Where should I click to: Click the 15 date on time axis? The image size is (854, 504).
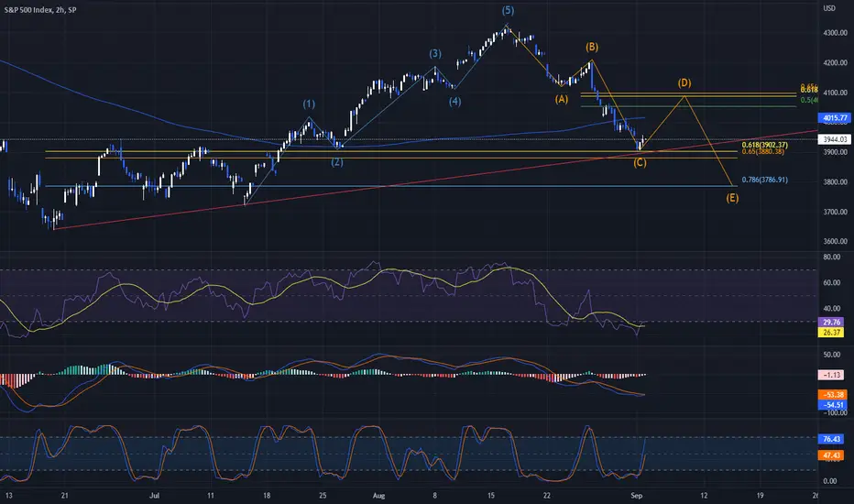point(491,496)
